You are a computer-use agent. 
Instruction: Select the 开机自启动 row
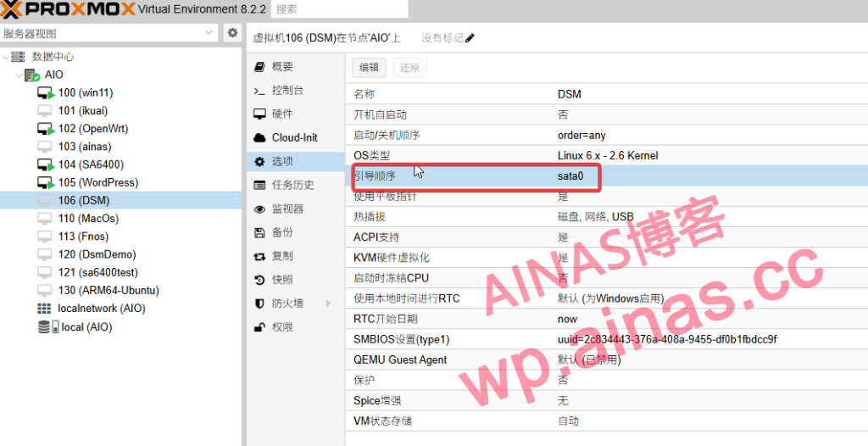coord(606,114)
